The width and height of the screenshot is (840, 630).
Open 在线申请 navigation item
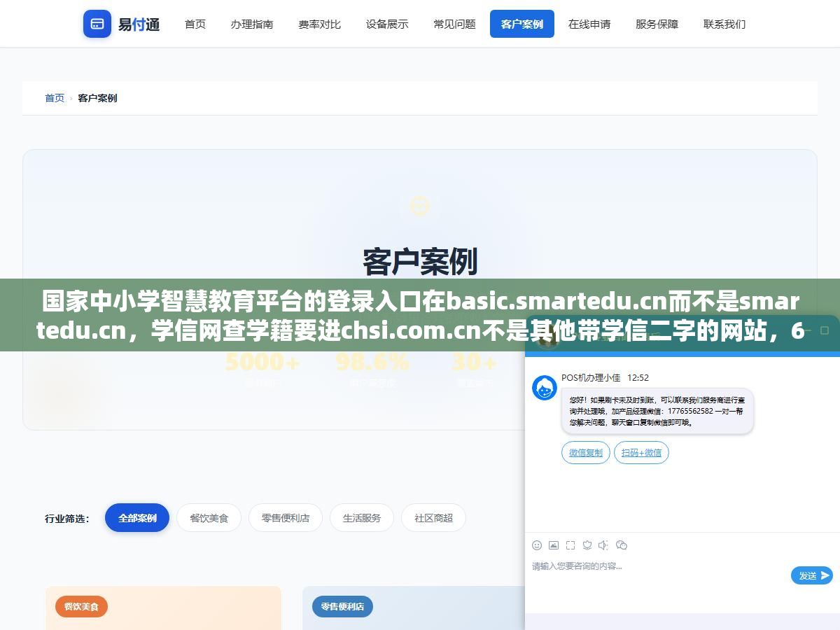point(589,24)
